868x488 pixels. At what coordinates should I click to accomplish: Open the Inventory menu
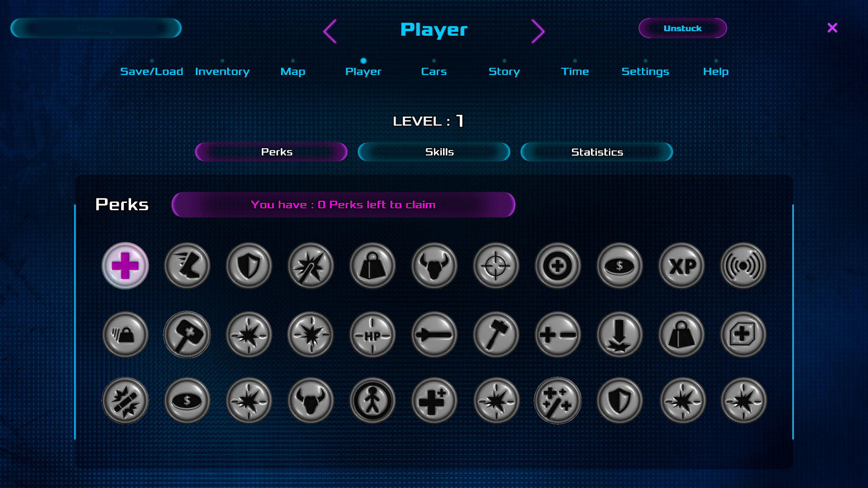coord(221,71)
